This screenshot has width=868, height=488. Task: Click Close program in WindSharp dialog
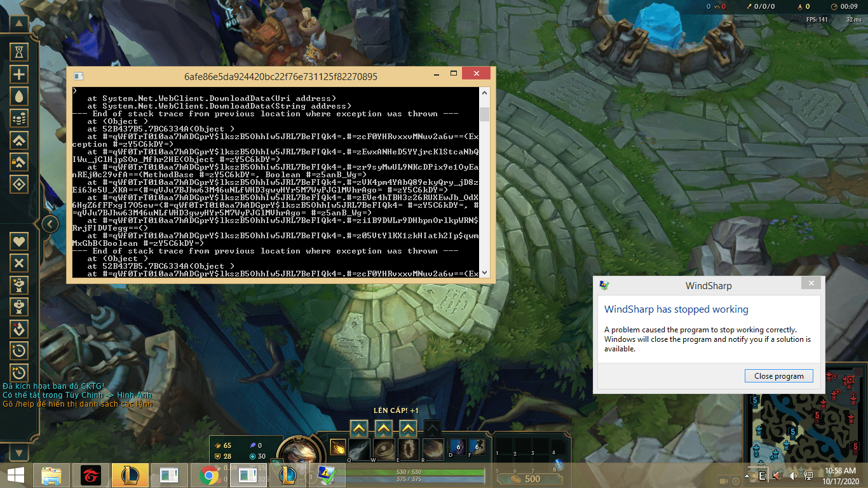coord(778,376)
